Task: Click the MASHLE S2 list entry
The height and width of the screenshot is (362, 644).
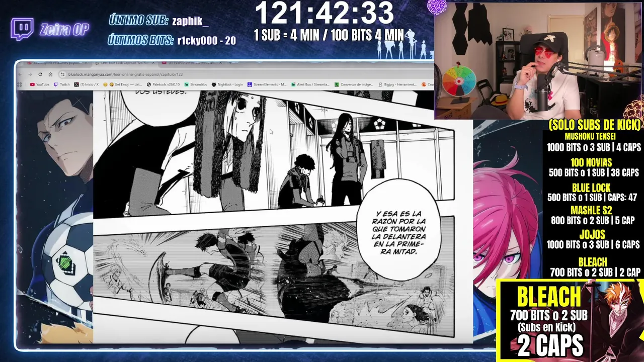Action: (x=592, y=215)
